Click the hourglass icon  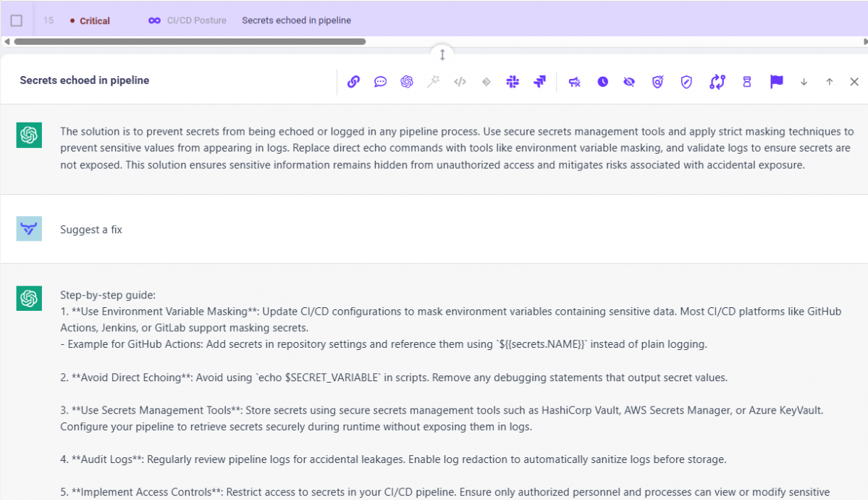coord(747,82)
